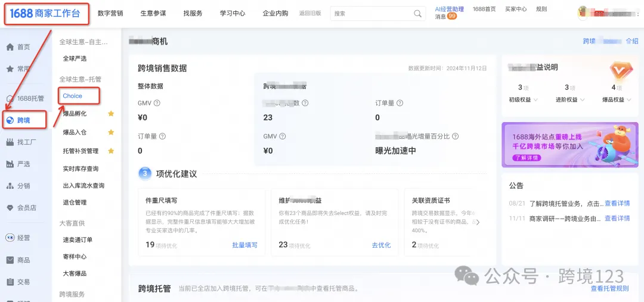The image size is (644, 302).
Task: Click the user avatar in header
Action: point(583,13)
